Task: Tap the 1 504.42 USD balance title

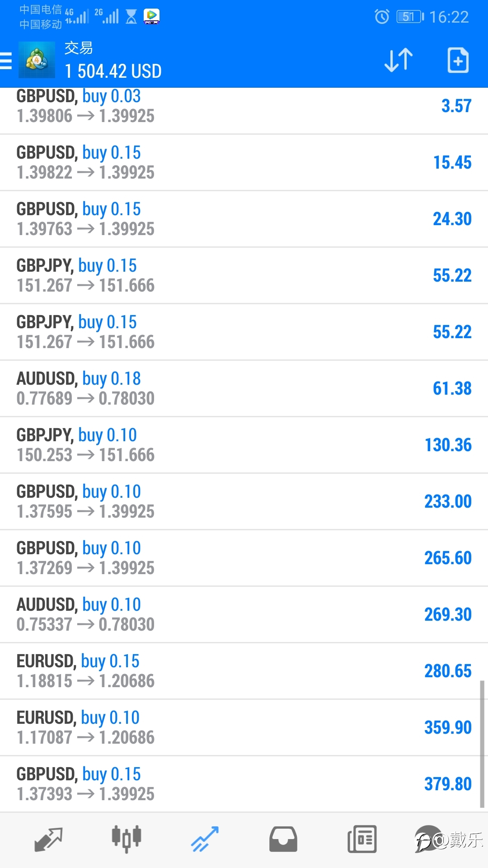Action: coord(113,71)
